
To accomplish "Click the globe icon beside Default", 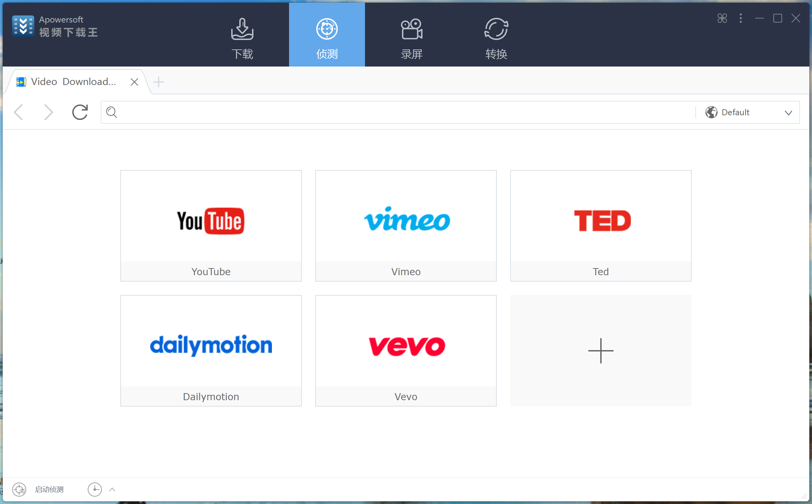I will tap(711, 112).
